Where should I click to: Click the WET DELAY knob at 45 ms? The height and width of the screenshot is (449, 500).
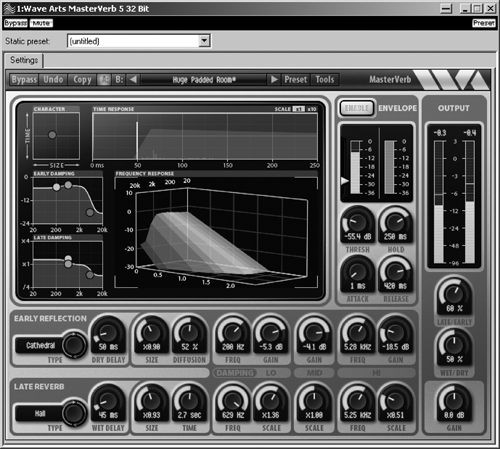click(108, 401)
